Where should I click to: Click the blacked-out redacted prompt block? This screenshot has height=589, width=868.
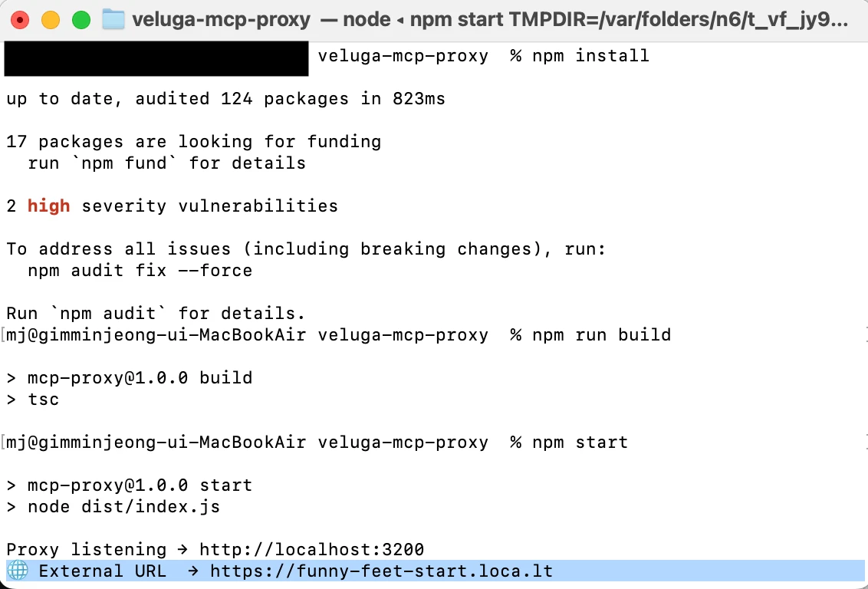pyautogui.click(x=156, y=58)
